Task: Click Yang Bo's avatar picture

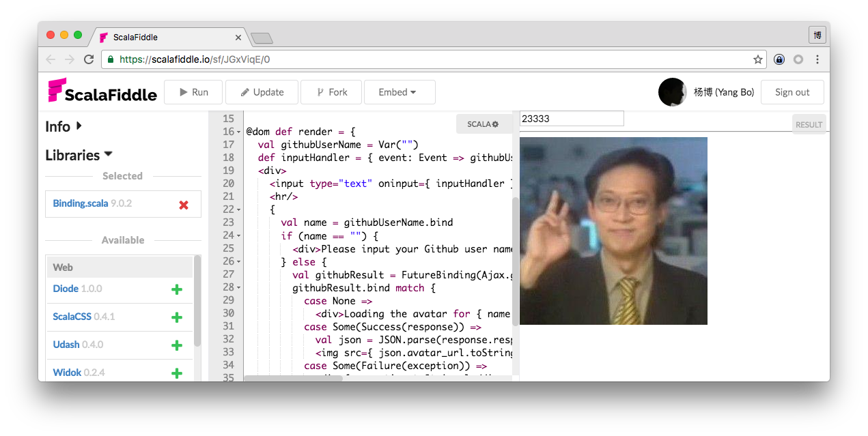Action: [673, 92]
